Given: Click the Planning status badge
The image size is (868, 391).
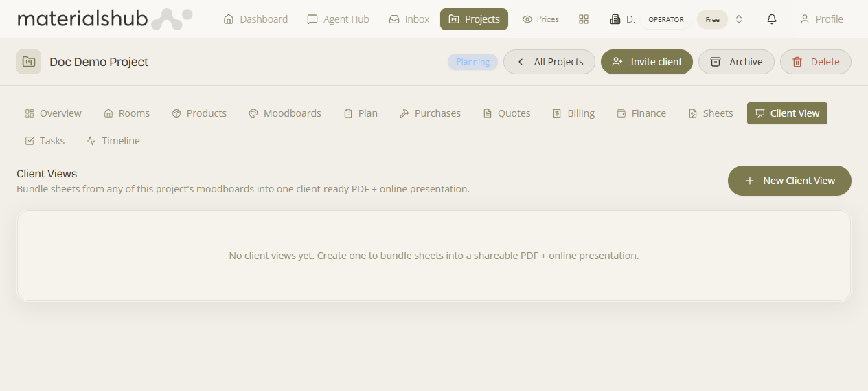Looking at the screenshot, I should [472, 62].
